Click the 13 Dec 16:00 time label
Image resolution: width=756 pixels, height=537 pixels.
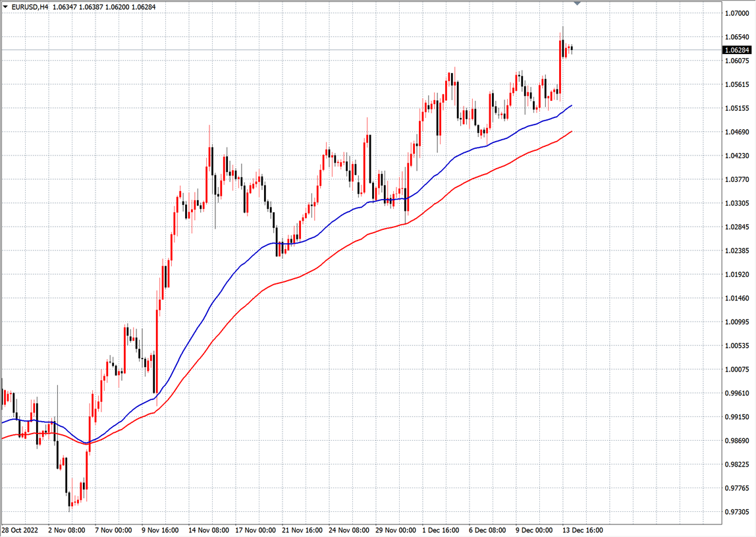(x=581, y=530)
